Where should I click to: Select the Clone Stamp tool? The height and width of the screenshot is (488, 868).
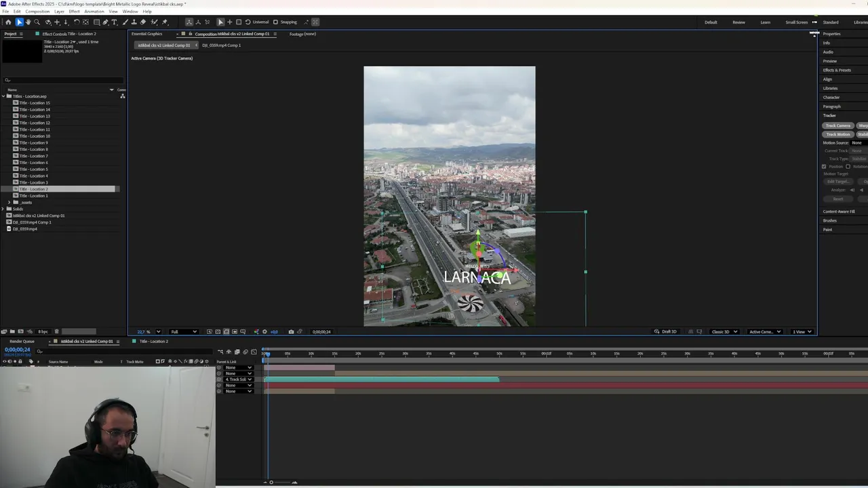tap(134, 22)
